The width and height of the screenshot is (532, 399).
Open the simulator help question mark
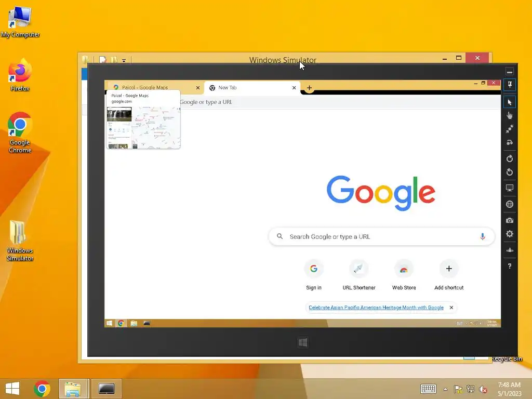tap(509, 266)
